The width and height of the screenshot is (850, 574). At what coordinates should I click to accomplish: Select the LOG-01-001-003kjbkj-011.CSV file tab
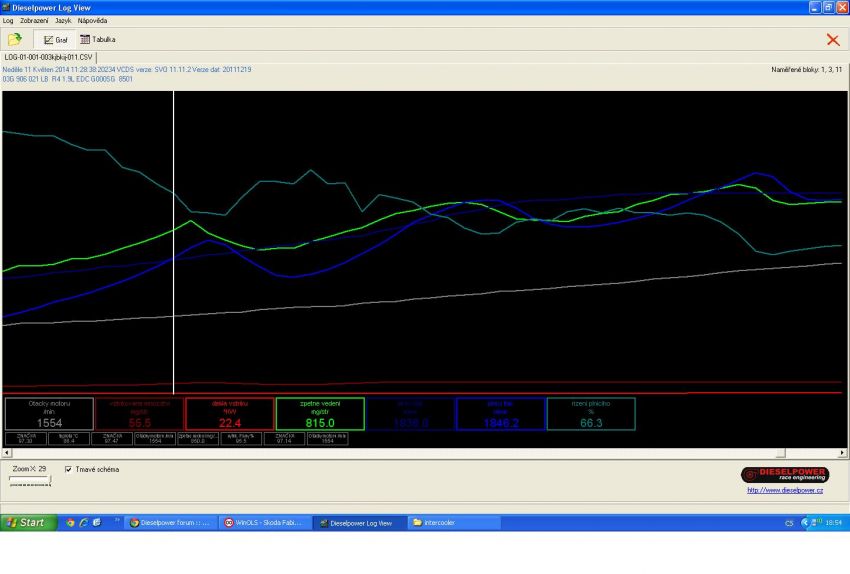49,57
